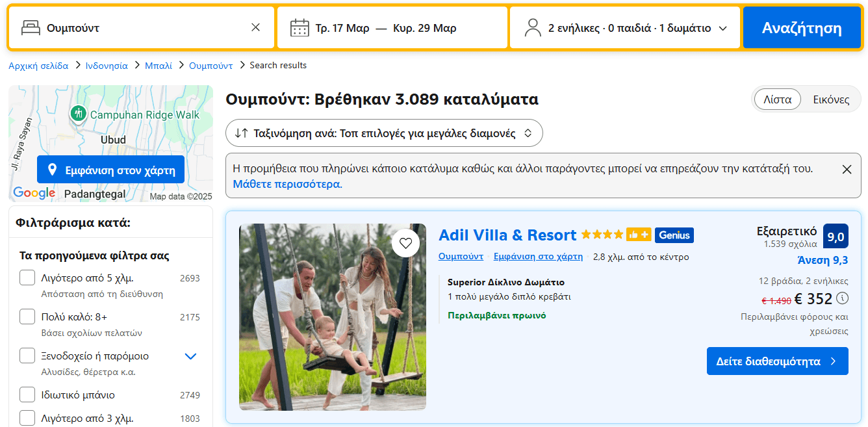Click the bed icon in destination field
The width and height of the screenshot is (868, 427).
coord(31,28)
